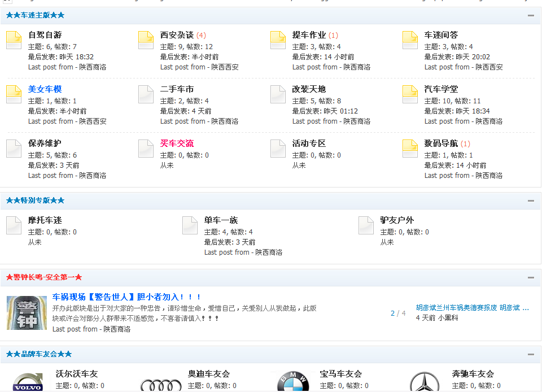Collapse the 警钟长鸣-安全第一 section
542x392 pixels.
click(531, 277)
